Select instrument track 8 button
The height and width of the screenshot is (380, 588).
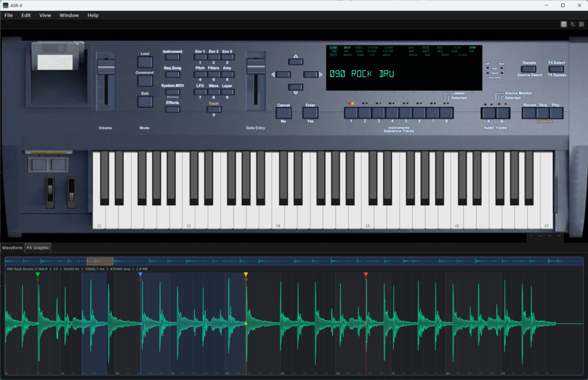[446, 113]
